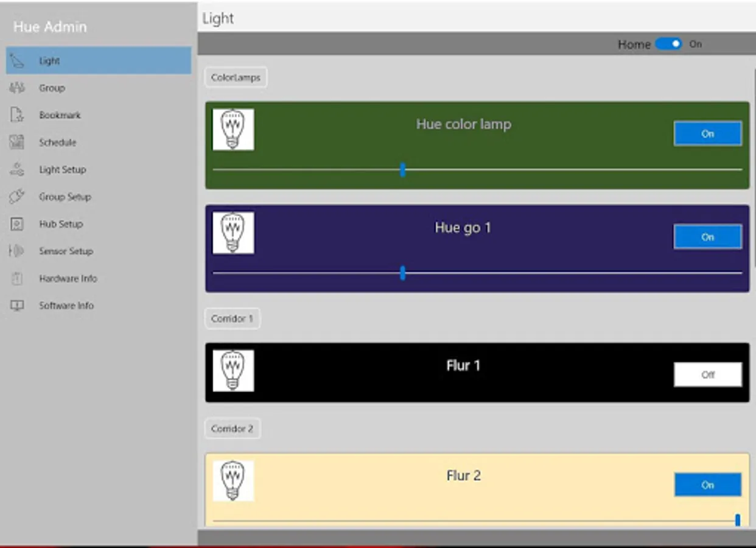Click the Light Setup icon
The image size is (756, 548).
[17, 169]
